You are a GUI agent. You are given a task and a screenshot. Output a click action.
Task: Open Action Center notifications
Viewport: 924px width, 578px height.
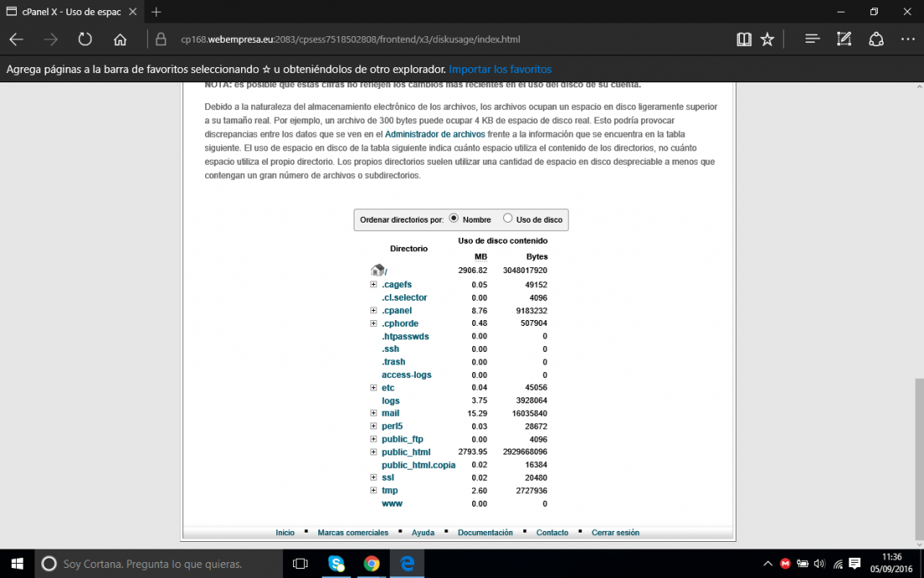[x=854, y=564]
